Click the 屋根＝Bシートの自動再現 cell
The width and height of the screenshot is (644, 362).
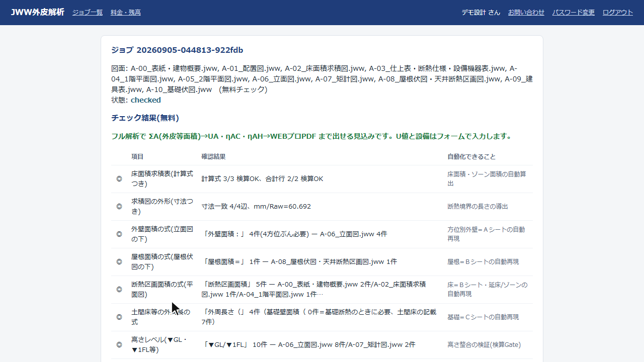pos(483,262)
